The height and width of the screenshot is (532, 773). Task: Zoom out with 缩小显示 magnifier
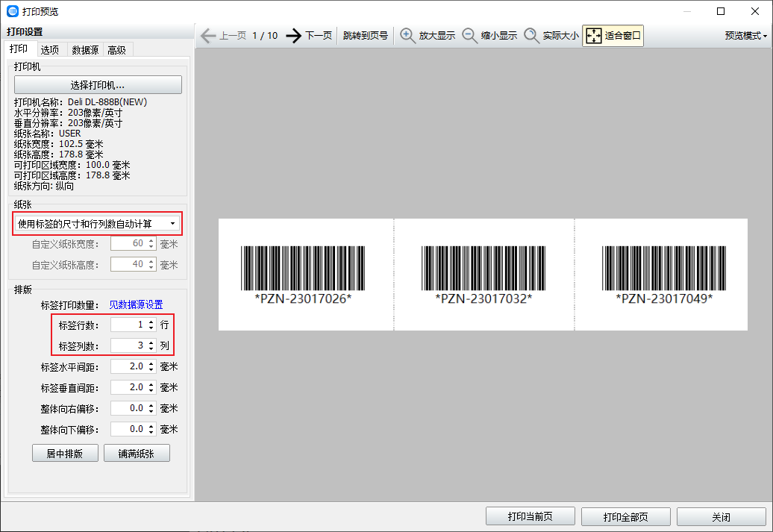coord(489,36)
